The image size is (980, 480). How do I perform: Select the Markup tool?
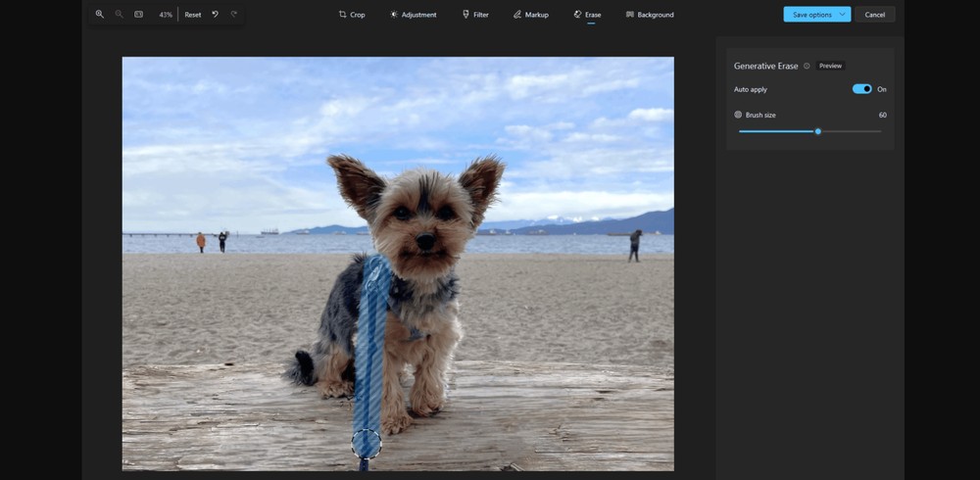tap(530, 15)
